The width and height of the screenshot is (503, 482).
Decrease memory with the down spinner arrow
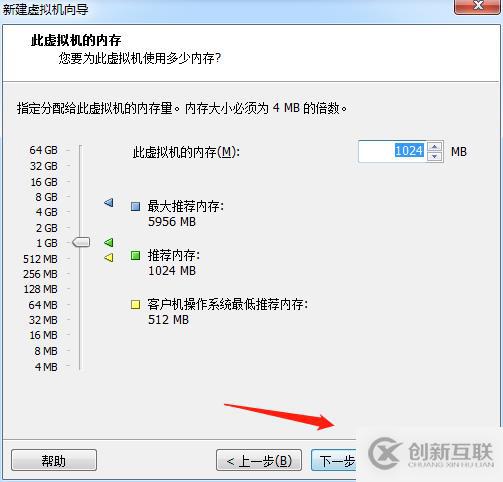(x=434, y=156)
